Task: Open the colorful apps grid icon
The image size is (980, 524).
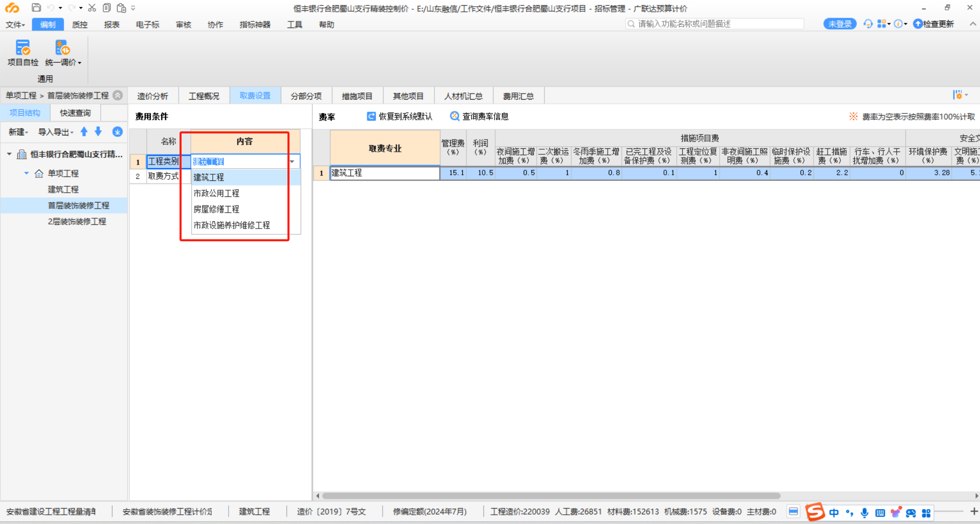Action: tap(882, 24)
